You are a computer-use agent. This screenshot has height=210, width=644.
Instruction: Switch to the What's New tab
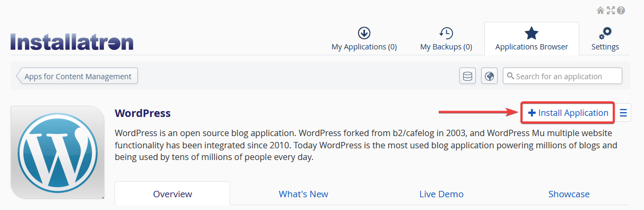(x=303, y=194)
